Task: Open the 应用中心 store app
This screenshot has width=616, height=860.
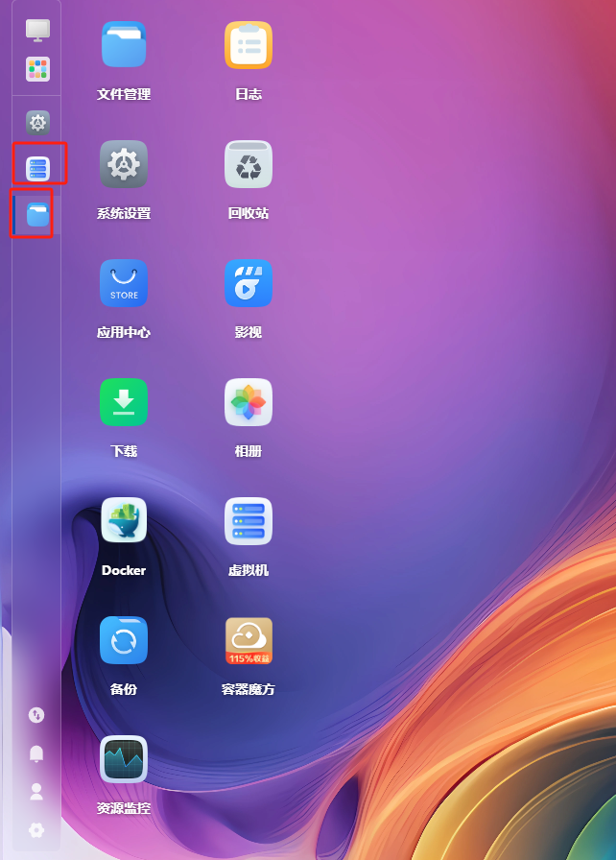Action: 124,283
